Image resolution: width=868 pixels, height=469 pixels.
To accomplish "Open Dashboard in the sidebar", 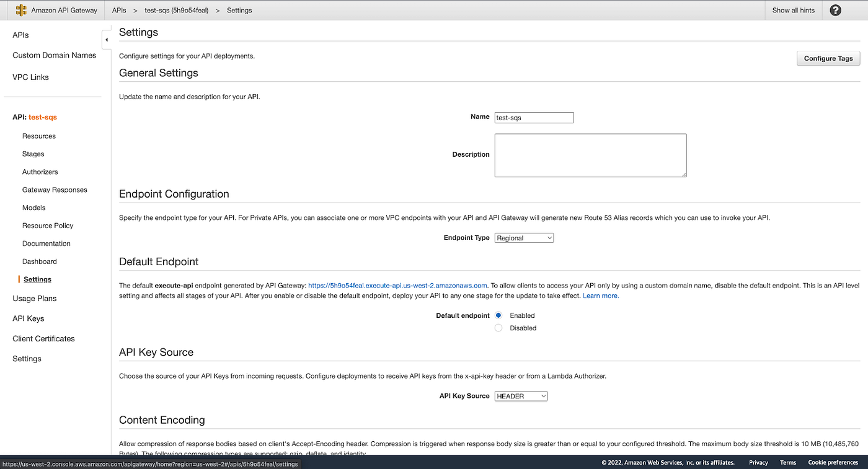I will 40,262.
